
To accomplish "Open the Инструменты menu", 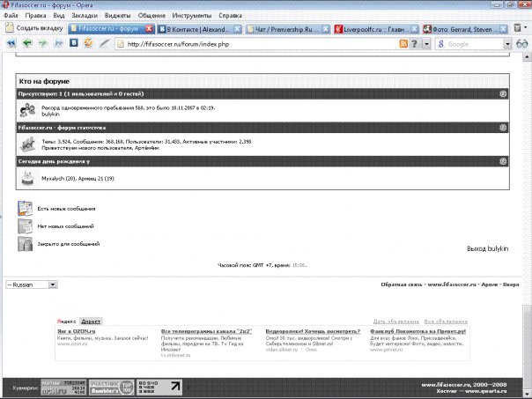I will click(192, 16).
